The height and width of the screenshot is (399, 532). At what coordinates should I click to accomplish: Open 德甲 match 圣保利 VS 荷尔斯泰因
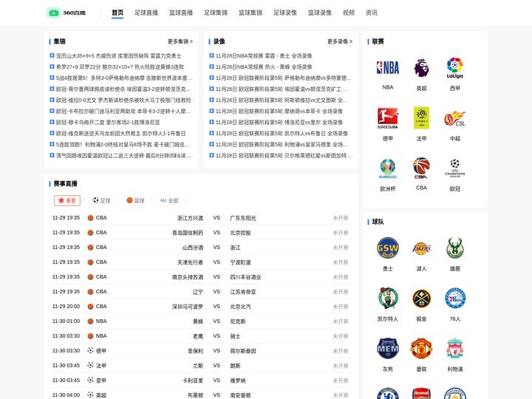[x=201, y=351]
